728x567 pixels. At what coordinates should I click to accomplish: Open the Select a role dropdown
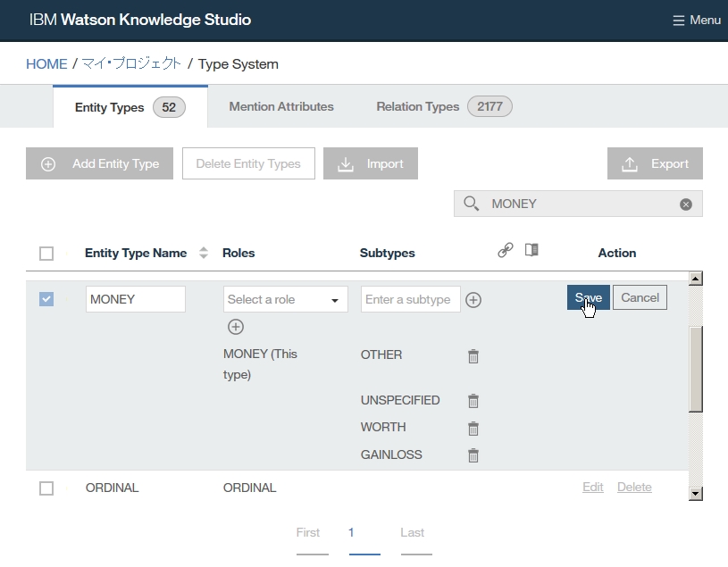[x=285, y=300]
